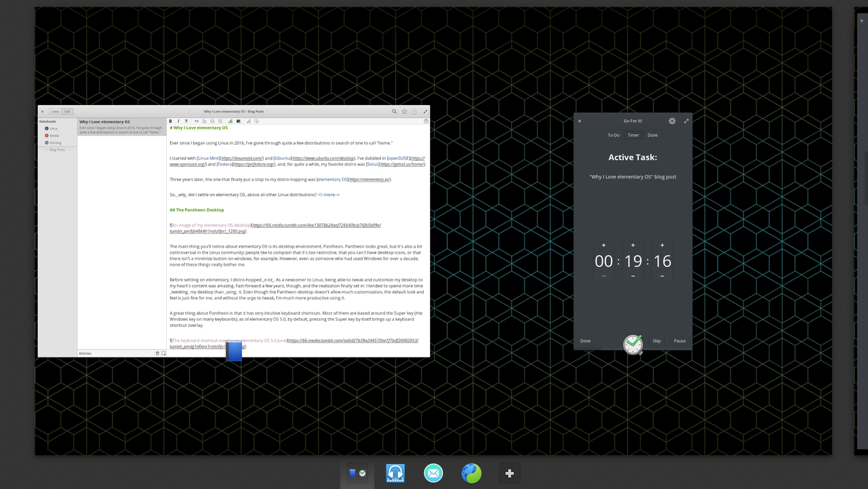This screenshot has height=489, width=868.
Task: Select the Timer tab in Go For It!
Action: coord(633,135)
